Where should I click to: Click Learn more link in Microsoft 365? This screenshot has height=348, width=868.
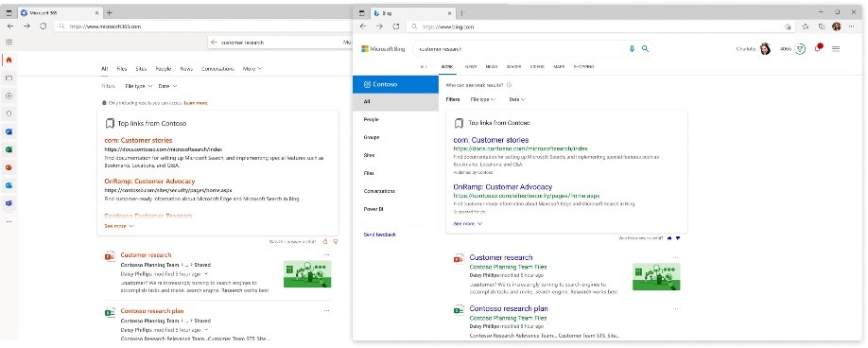(196, 103)
